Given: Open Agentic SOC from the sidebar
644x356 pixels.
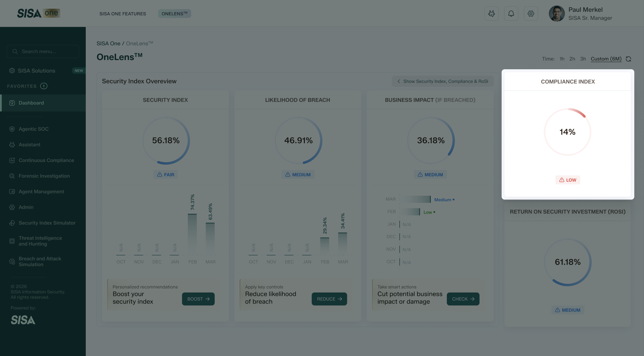Looking at the screenshot, I should pyautogui.click(x=34, y=129).
